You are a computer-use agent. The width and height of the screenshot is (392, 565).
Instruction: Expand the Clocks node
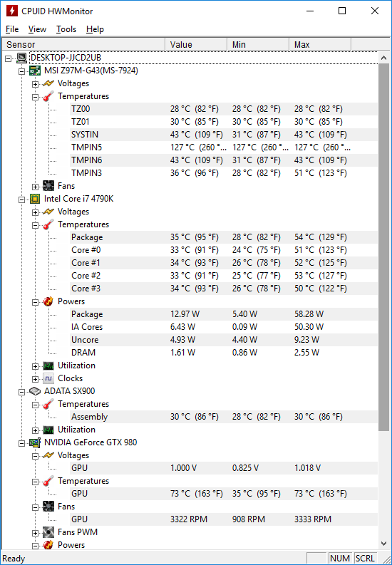pos(36,379)
